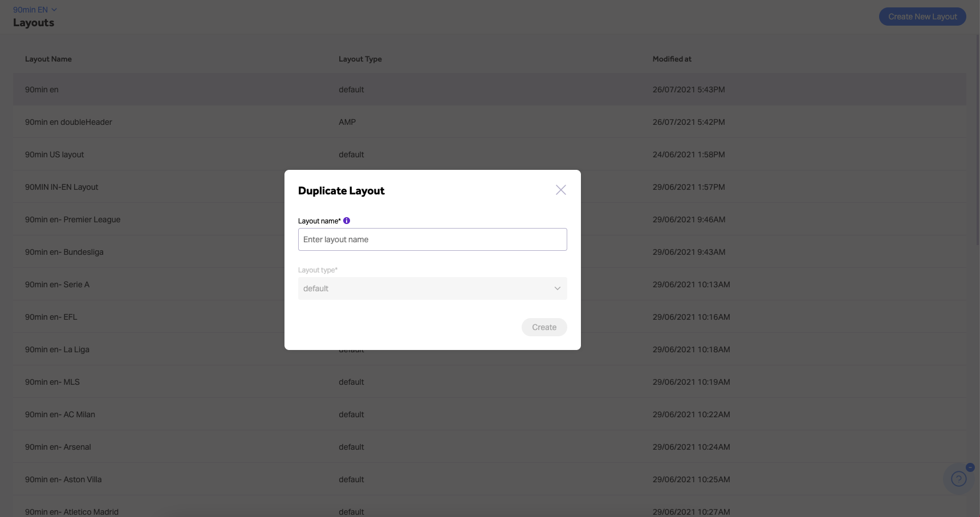Click the date 29/06/2021 10:18AM
980x517 pixels.
click(x=692, y=349)
